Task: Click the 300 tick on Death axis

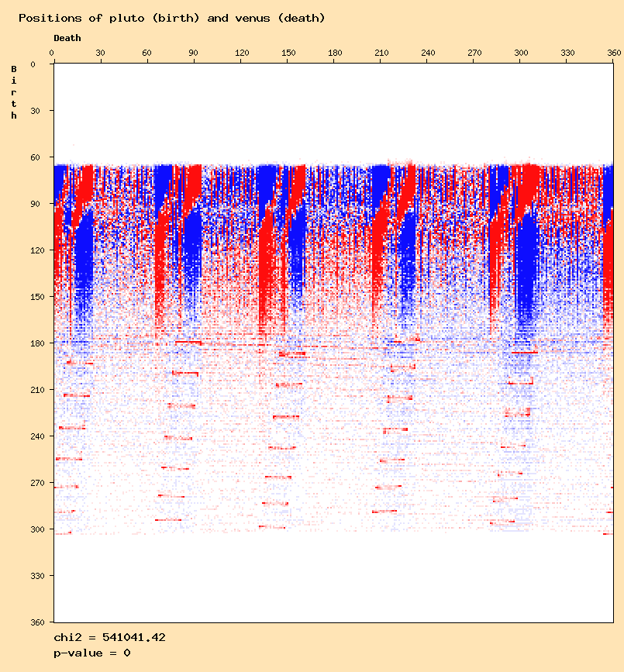Action: tap(522, 53)
